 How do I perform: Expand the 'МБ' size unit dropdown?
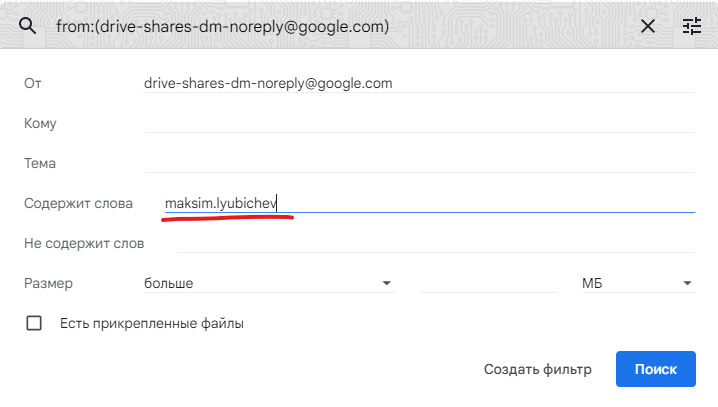pos(637,283)
